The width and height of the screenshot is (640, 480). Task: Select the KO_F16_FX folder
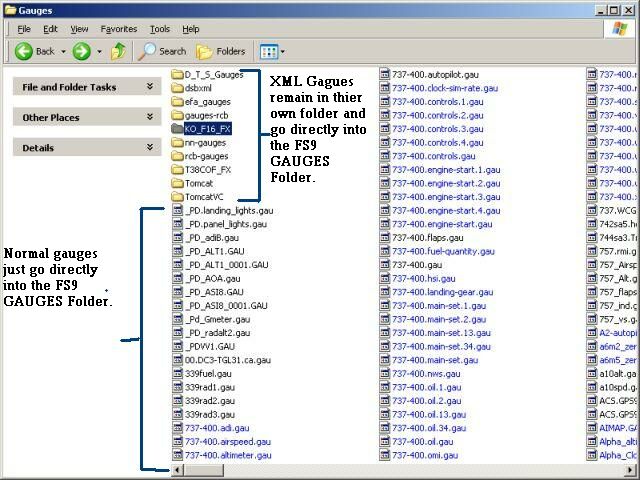(x=208, y=128)
